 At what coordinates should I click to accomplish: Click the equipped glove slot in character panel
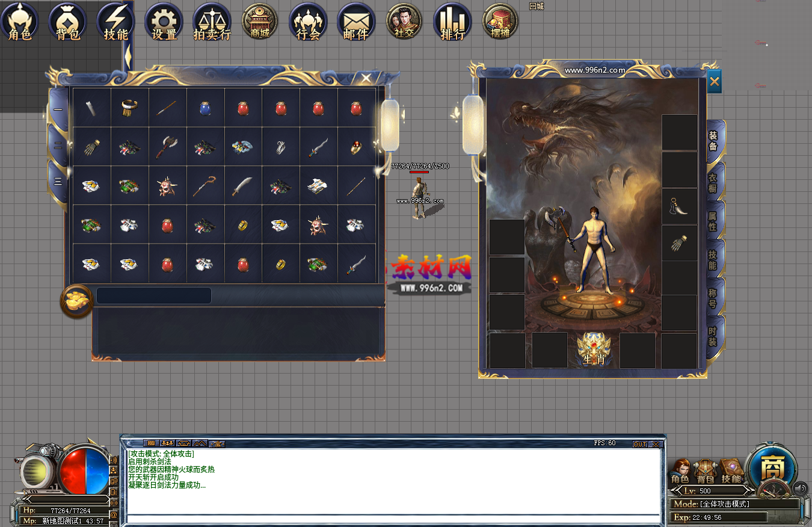click(680, 243)
